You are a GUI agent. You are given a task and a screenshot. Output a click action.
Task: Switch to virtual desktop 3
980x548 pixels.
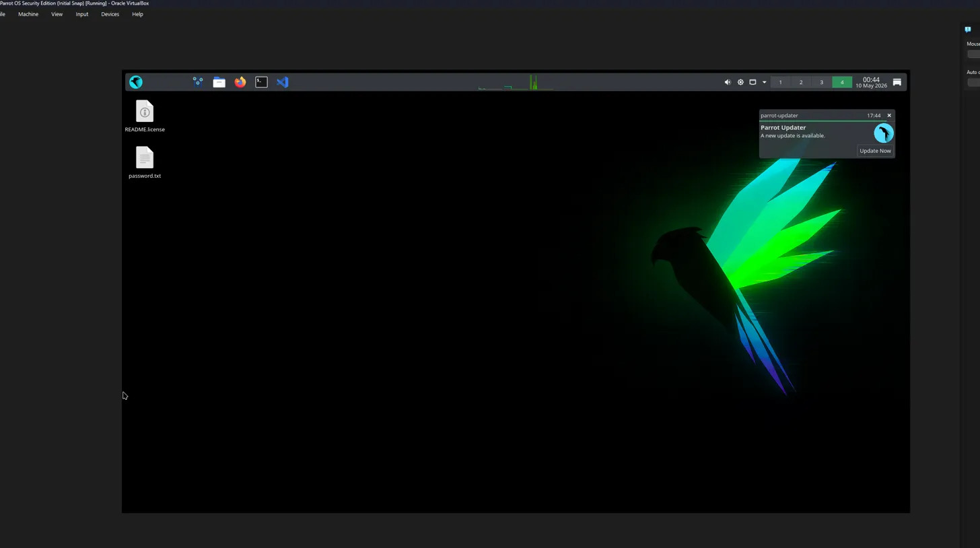click(x=821, y=82)
